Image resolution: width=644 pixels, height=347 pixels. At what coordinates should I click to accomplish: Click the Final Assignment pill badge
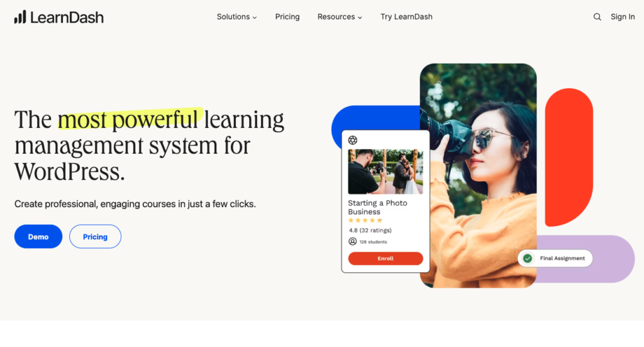click(x=555, y=258)
